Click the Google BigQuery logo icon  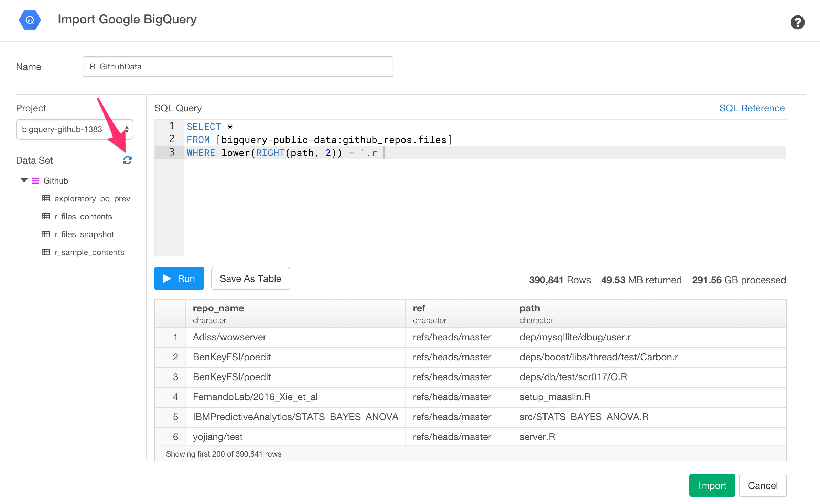[x=30, y=20]
